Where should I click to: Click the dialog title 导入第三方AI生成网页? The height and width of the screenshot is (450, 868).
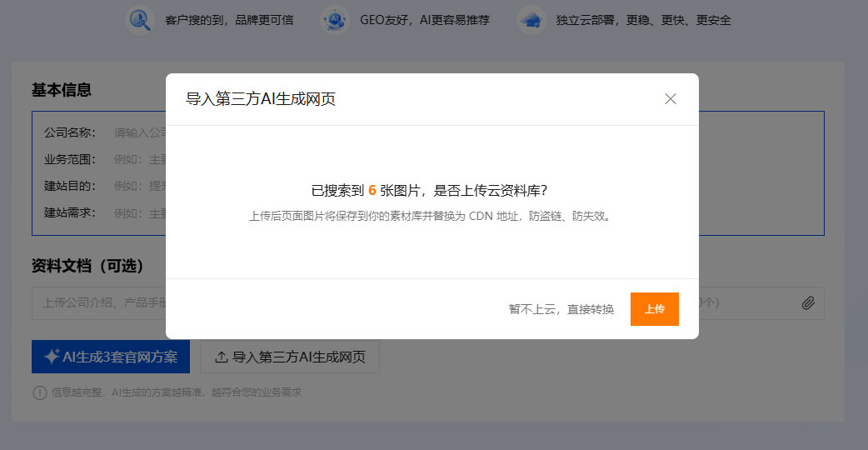click(x=260, y=99)
